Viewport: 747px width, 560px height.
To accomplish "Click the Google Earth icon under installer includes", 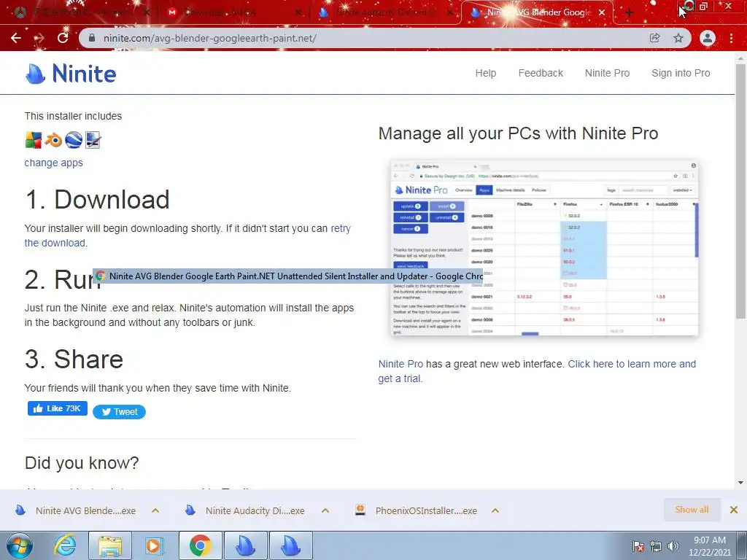I will click(x=74, y=140).
